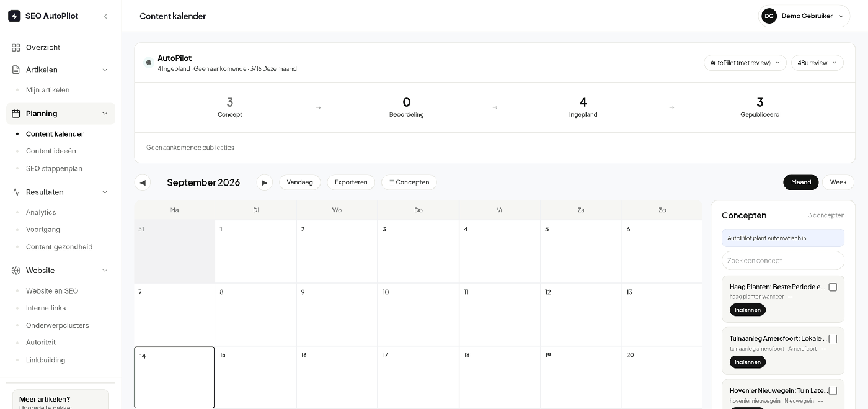Collapse the Resultaten section chevron
The width and height of the screenshot is (868, 409).
104,192
